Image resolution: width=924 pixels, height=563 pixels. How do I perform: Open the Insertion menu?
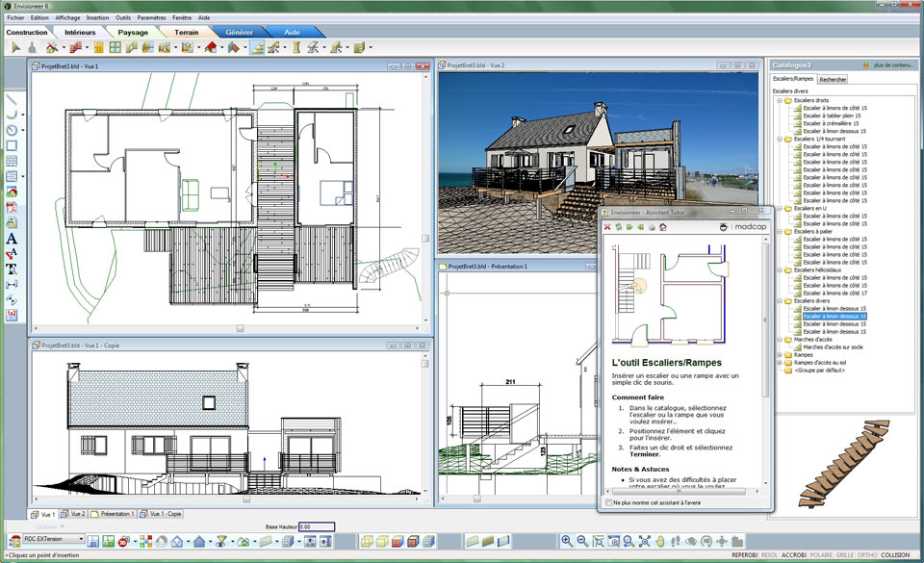coord(97,17)
